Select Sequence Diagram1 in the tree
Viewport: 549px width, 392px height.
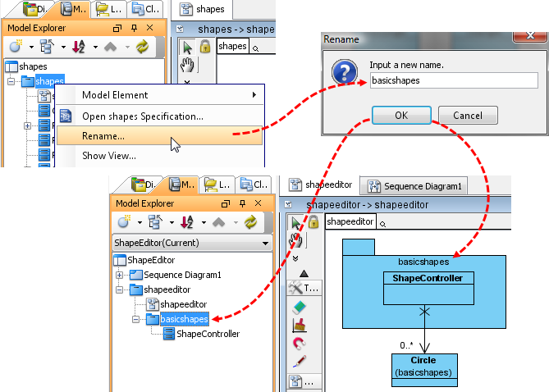[x=176, y=275]
